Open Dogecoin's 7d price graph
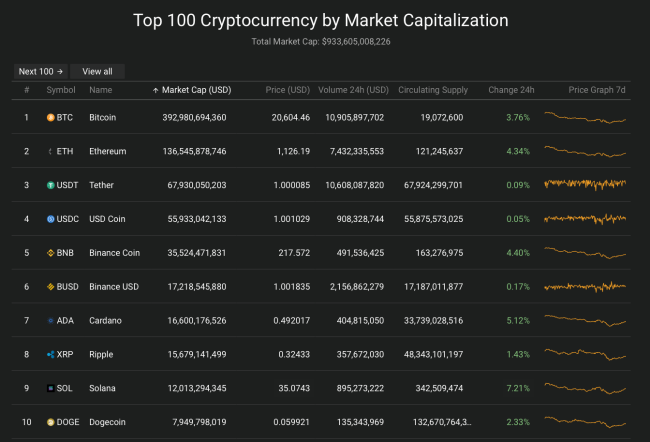Viewport: 650px width, 442px height. point(585,422)
